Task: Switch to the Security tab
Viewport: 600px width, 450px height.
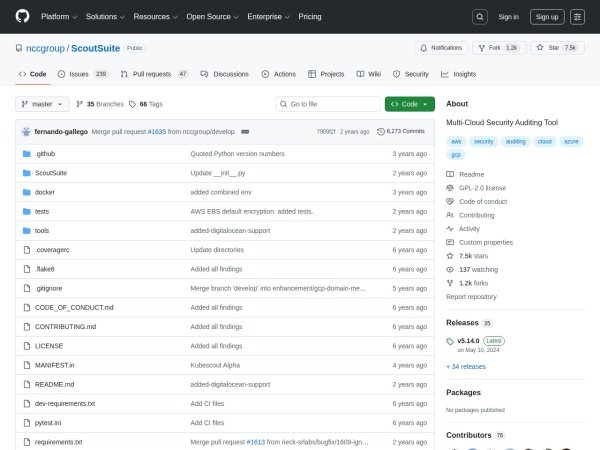Action: (411, 74)
